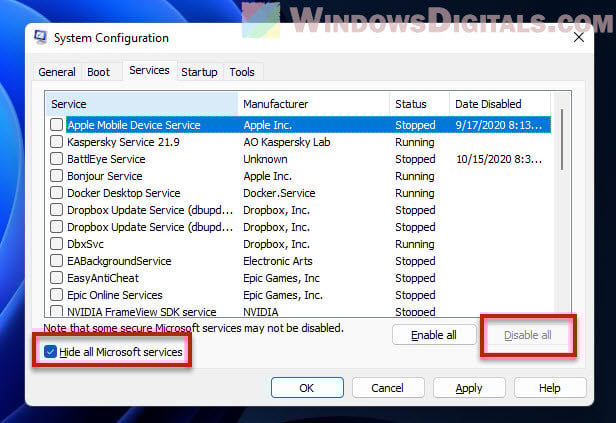Close the System Configuration window

click(578, 38)
